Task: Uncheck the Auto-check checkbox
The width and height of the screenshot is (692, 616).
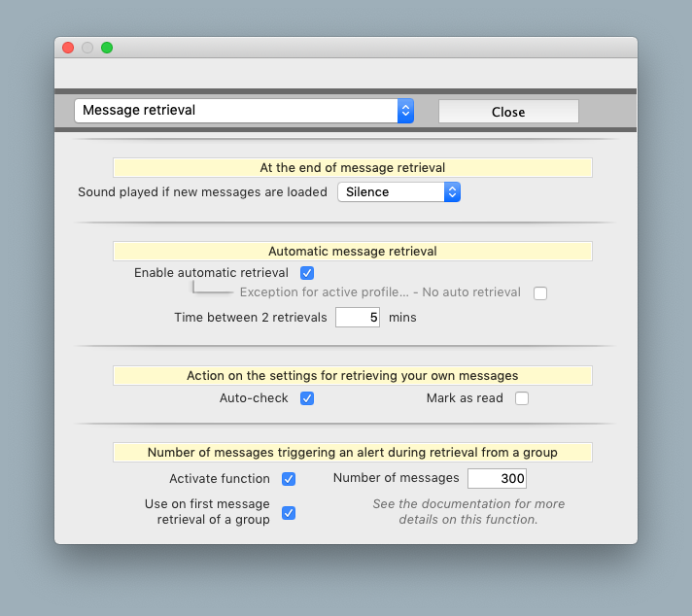Action: (x=307, y=398)
